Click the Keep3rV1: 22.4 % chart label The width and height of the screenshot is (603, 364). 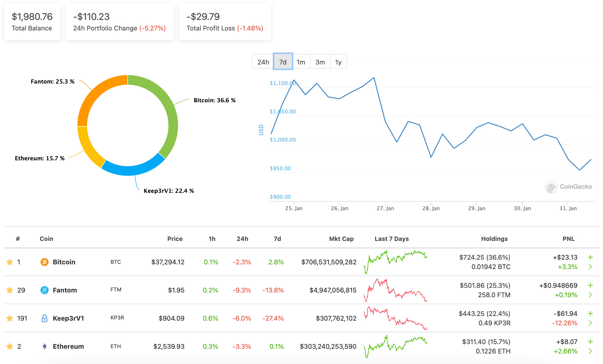[x=169, y=191]
